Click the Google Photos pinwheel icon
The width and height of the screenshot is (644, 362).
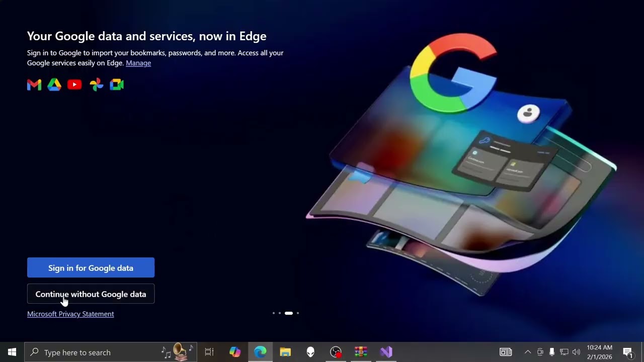point(96,85)
